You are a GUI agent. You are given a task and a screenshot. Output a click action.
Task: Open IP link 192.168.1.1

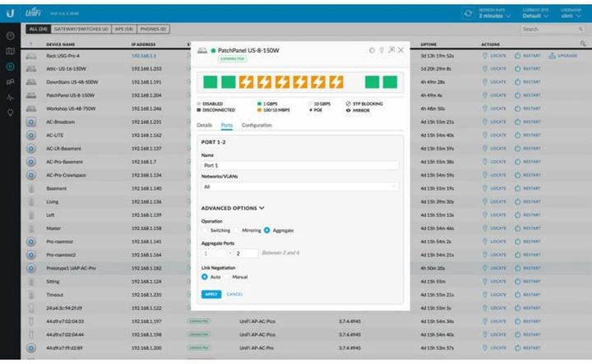pos(143,55)
